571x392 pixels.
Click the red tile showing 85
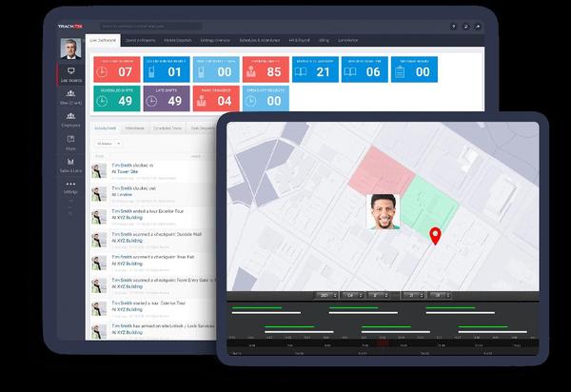click(266, 68)
